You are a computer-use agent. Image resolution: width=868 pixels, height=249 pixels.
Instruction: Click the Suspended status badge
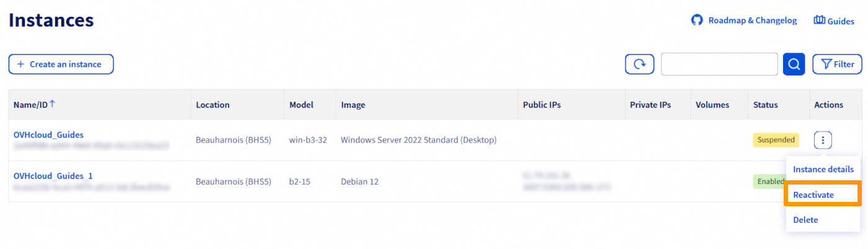[x=776, y=140]
